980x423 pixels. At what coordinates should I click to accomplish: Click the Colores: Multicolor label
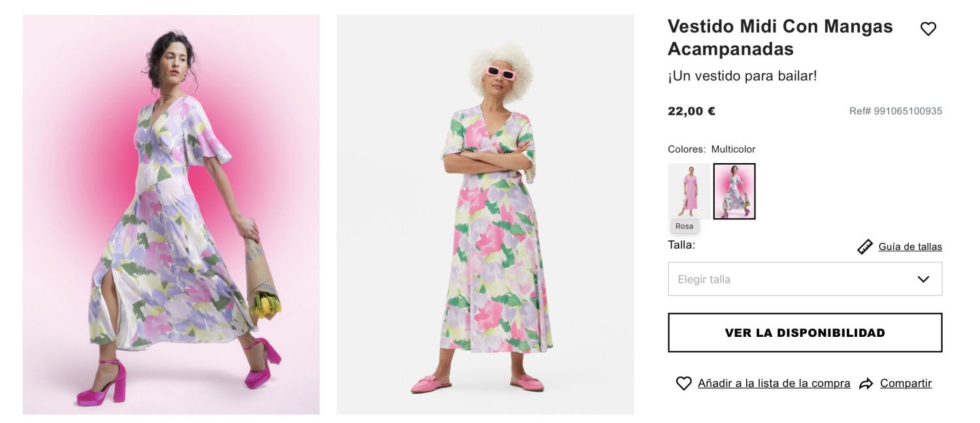(x=711, y=149)
